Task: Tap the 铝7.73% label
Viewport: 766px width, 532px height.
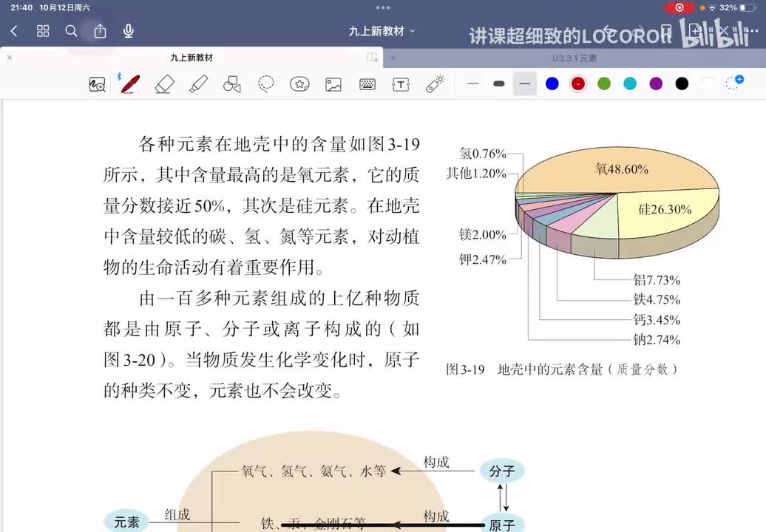Action: pos(657,280)
